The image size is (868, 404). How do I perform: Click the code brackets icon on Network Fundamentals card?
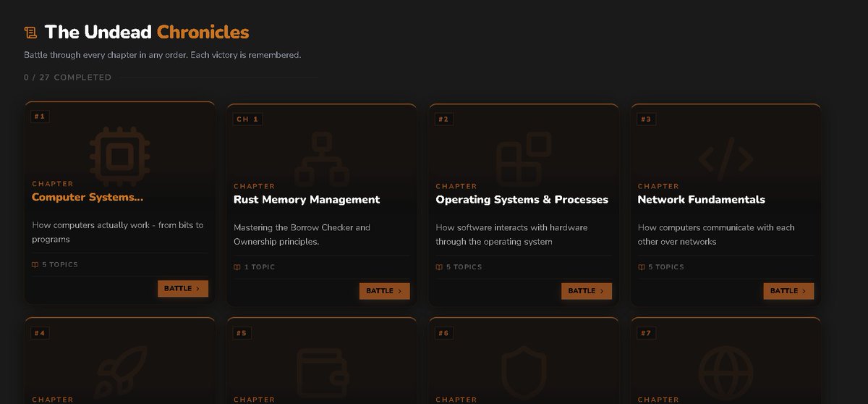726,159
